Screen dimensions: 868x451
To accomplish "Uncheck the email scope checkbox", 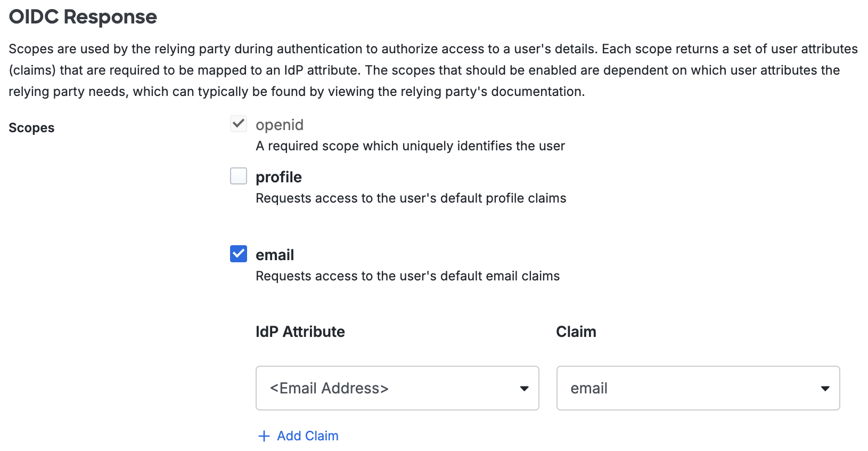I will [239, 254].
